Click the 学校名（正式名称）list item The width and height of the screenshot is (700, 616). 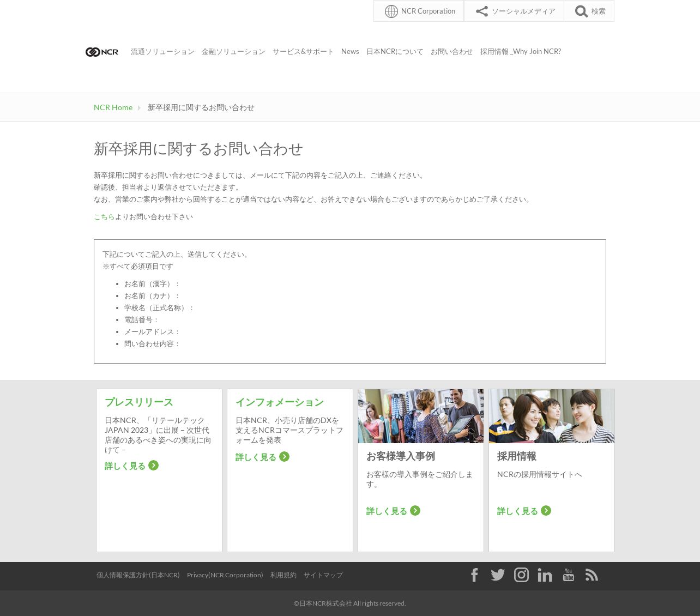(159, 308)
